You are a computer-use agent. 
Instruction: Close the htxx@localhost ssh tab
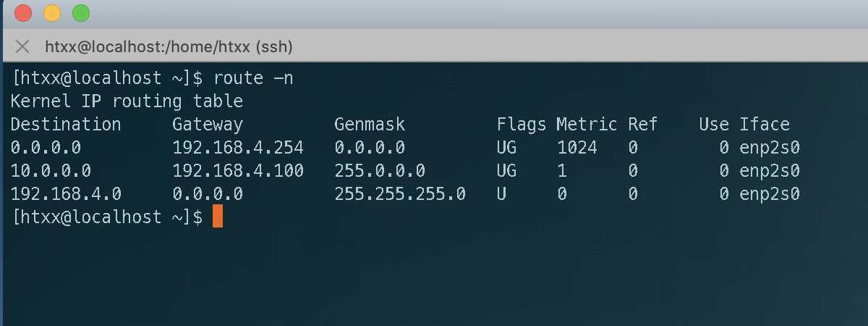pyautogui.click(x=22, y=47)
